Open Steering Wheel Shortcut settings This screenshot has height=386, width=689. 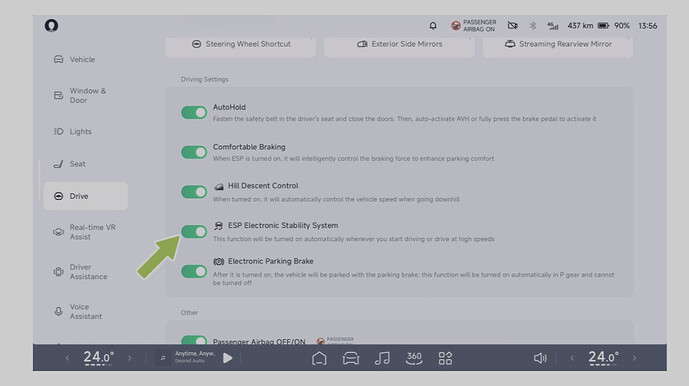point(241,44)
